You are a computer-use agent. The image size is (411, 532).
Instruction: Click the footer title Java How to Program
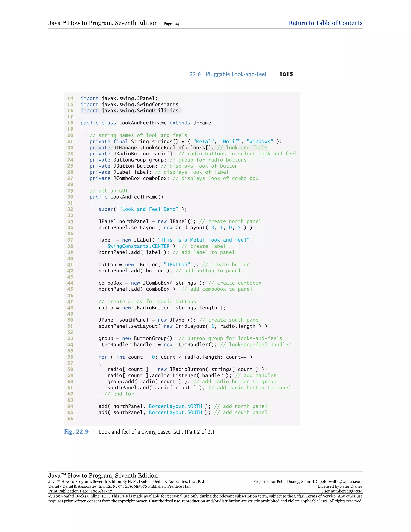(103, 475)
